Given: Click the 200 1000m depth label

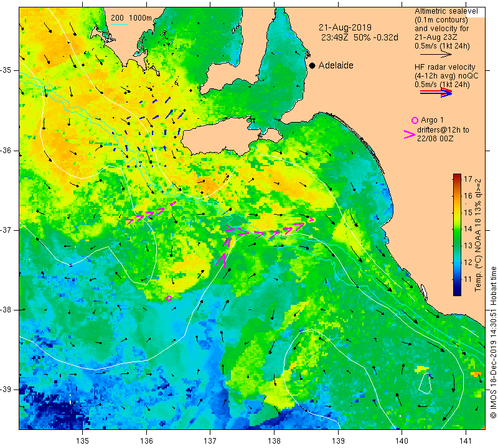Looking at the screenshot, I should 131,18.
